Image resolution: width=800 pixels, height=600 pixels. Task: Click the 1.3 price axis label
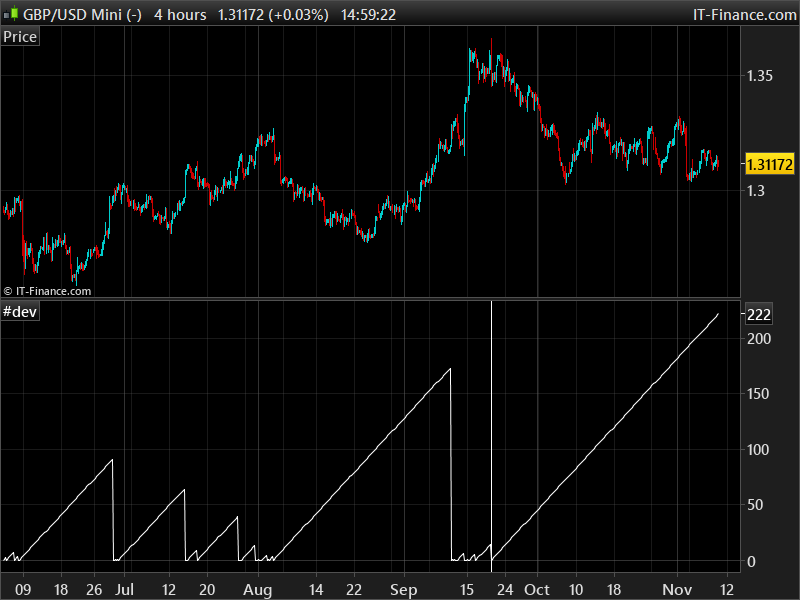pyautogui.click(x=756, y=191)
